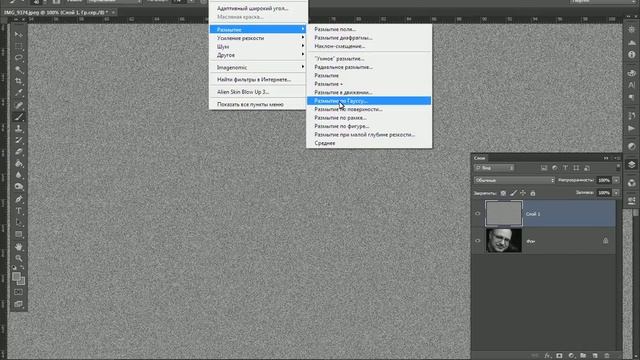
Task: Expand the Другое submenu
Action: tap(258, 55)
